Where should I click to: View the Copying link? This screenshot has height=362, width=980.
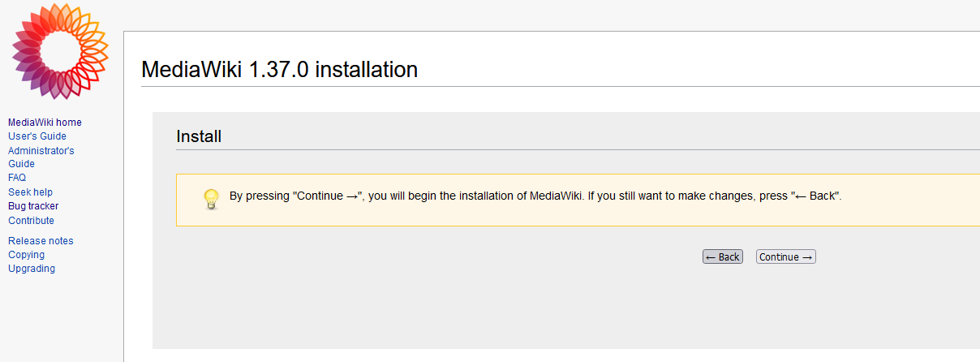pos(26,255)
